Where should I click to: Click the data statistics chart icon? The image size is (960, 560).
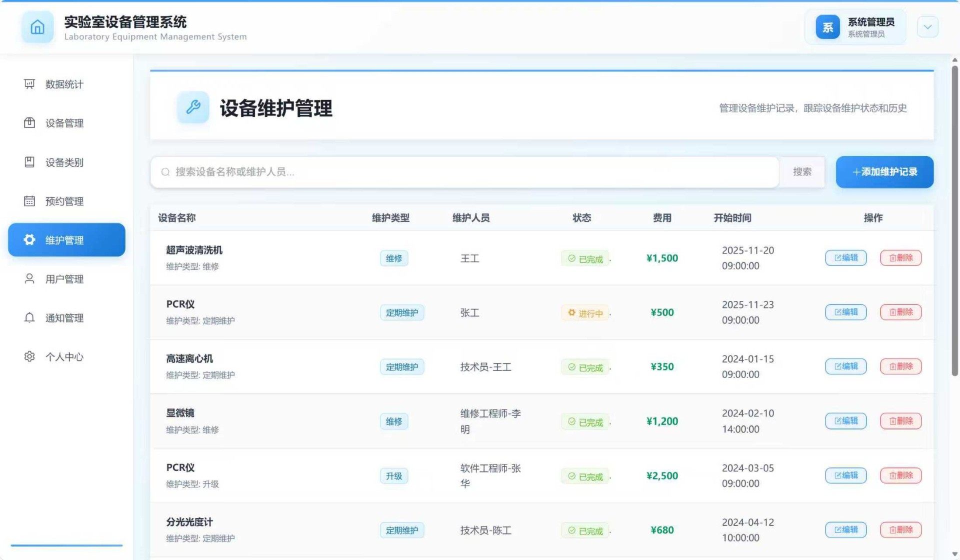point(29,83)
